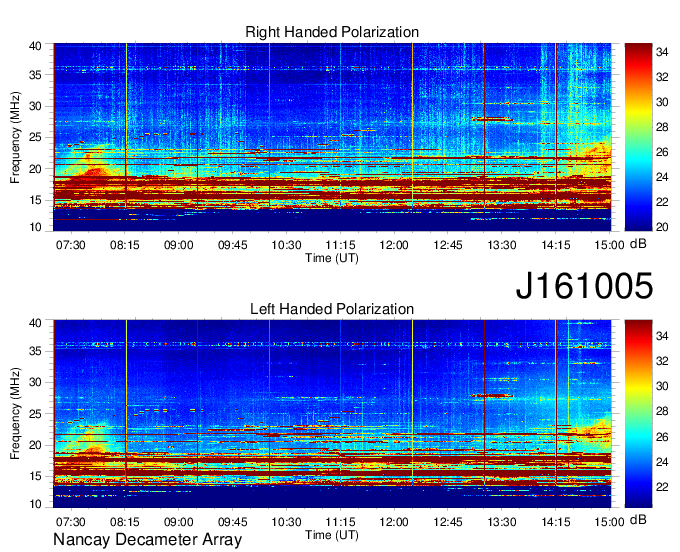The height and width of the screenshot is (552, 680).
Task: Click the 35 MHz tick on the right-handed plot
Action: tap(35, 75)
